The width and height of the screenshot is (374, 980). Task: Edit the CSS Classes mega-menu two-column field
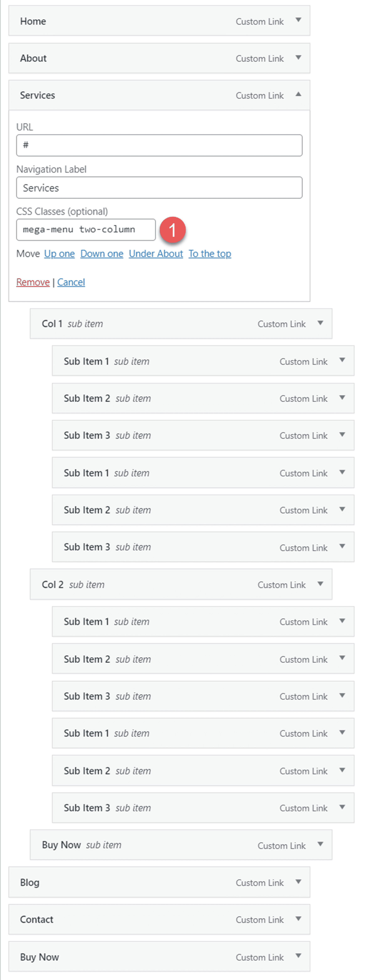click(86, 229)
